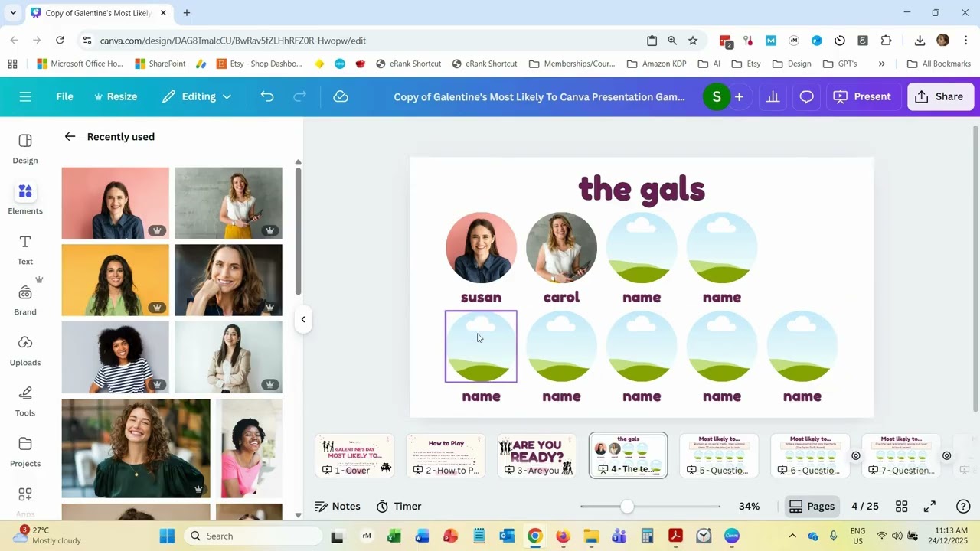The width and height of the screenshot is (980, 551).
Task: Open the comments speech bubble
Action: pos(806,96)
